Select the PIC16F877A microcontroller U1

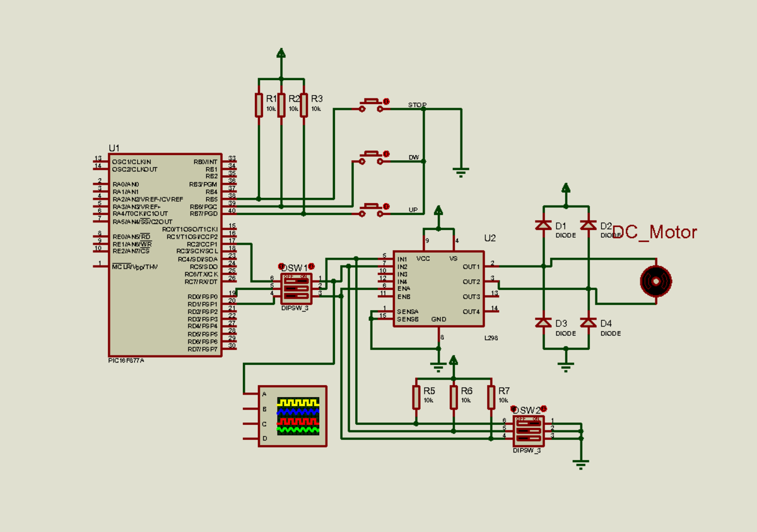coord(164,252)
